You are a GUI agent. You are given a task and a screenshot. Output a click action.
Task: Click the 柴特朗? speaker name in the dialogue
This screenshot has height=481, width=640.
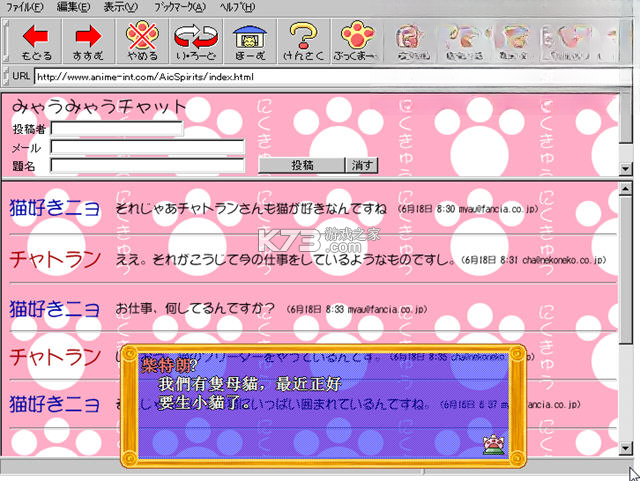169,365
